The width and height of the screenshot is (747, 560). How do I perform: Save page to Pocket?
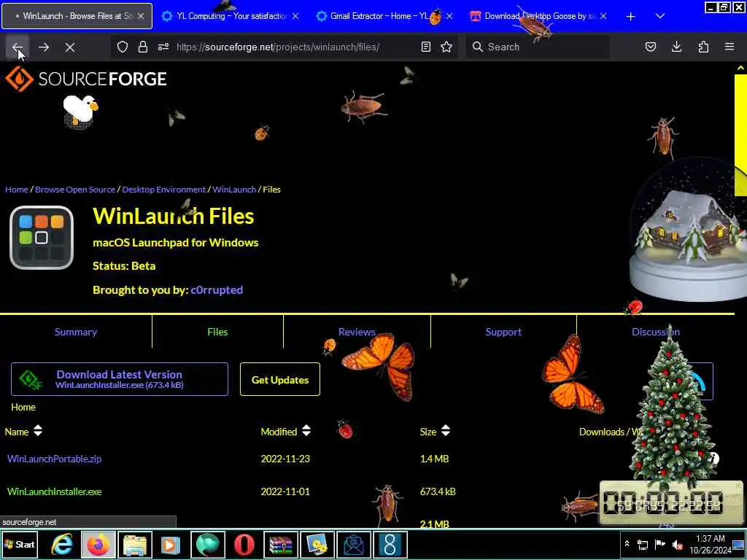(x=650, y=47)
